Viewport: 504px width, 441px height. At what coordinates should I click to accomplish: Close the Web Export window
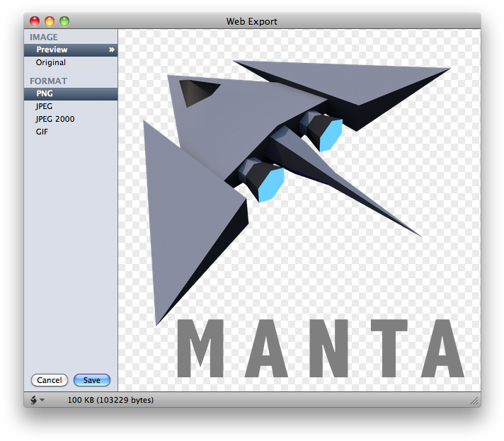pos(35,21)
